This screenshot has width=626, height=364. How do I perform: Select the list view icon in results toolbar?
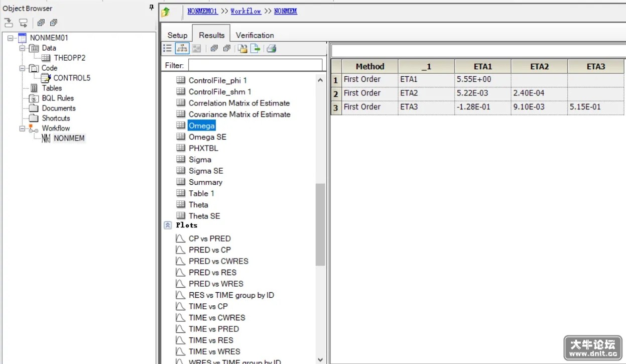click(168, 49)
